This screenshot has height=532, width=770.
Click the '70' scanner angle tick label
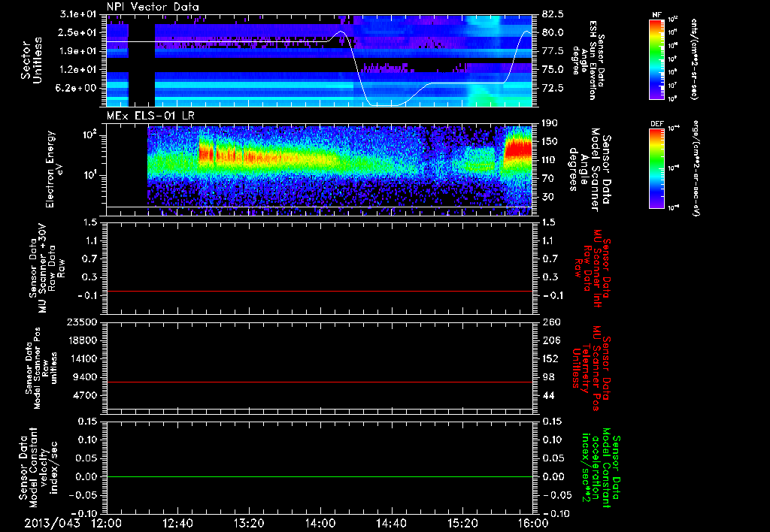click(547, 179)
